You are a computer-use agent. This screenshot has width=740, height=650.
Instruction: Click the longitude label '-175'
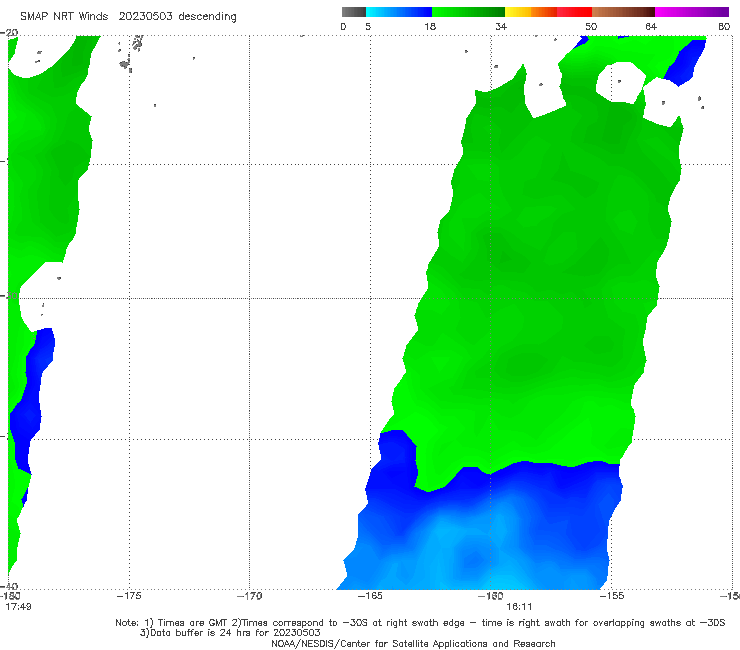click(x=129, y=596)
